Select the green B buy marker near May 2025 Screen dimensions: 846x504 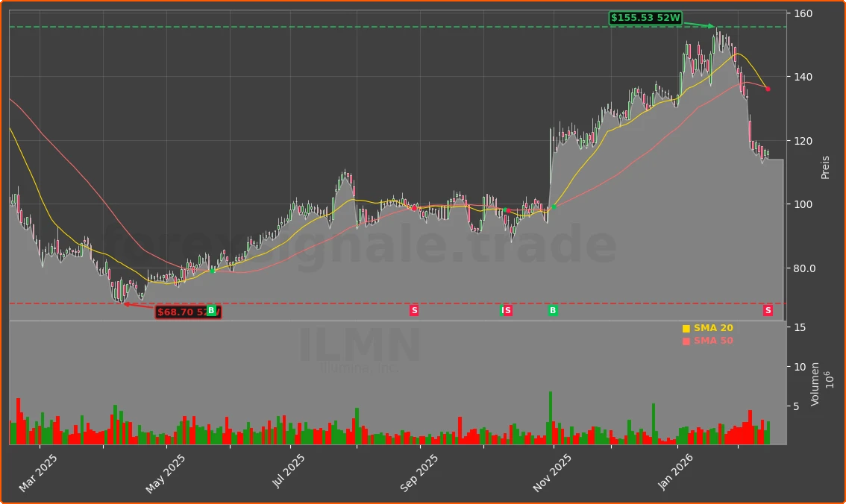[x=211, y=310]
